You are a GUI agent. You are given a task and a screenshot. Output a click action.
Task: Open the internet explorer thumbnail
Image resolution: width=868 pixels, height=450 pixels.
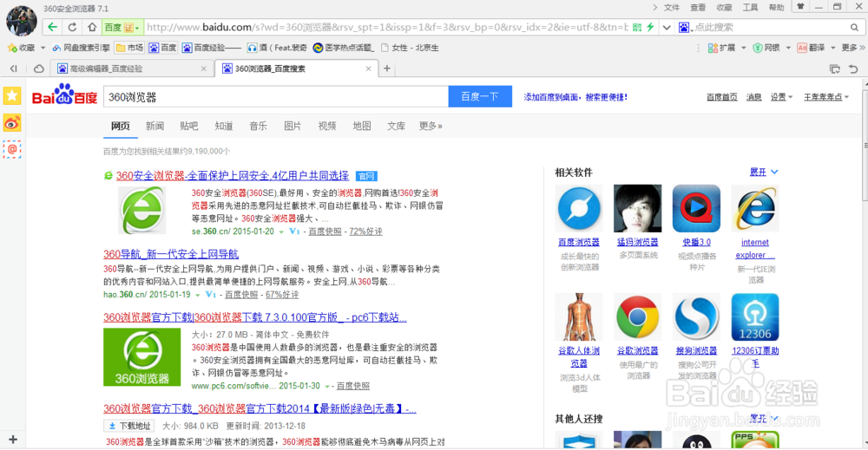755,208
